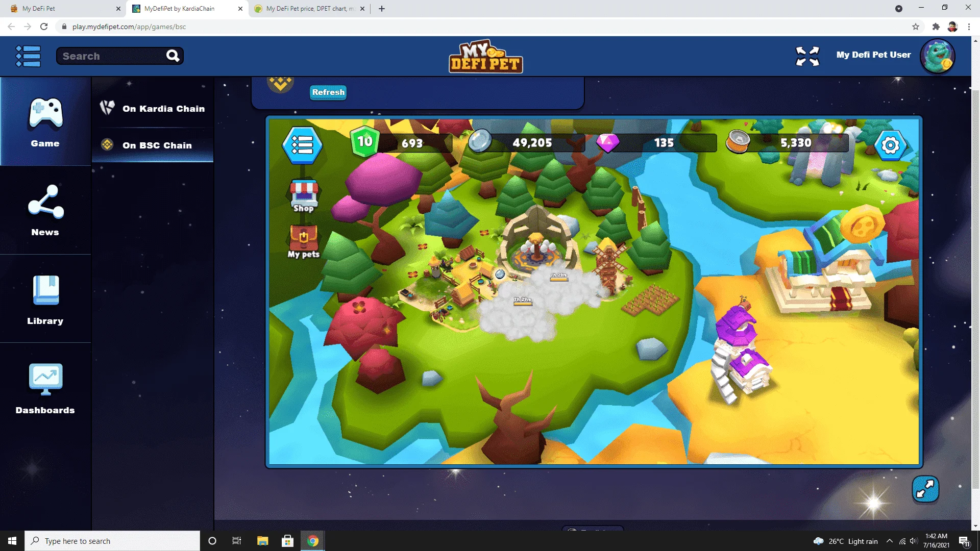980x551 pixels.
Task: Click the Refresh button
Action: coord(328,92)
